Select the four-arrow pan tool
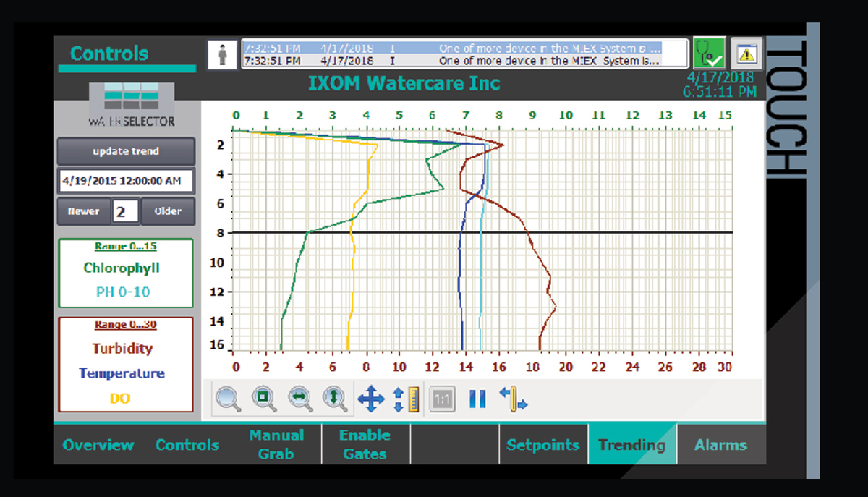The height and width of the screenshot is (497, 868). click(371, 399)
